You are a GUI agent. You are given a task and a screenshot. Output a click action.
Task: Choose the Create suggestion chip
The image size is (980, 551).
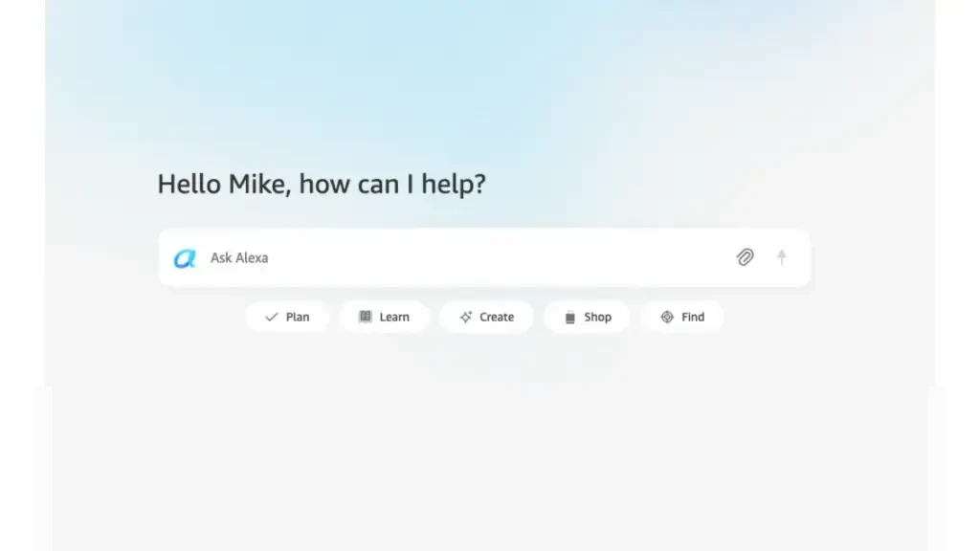point(486,317)
